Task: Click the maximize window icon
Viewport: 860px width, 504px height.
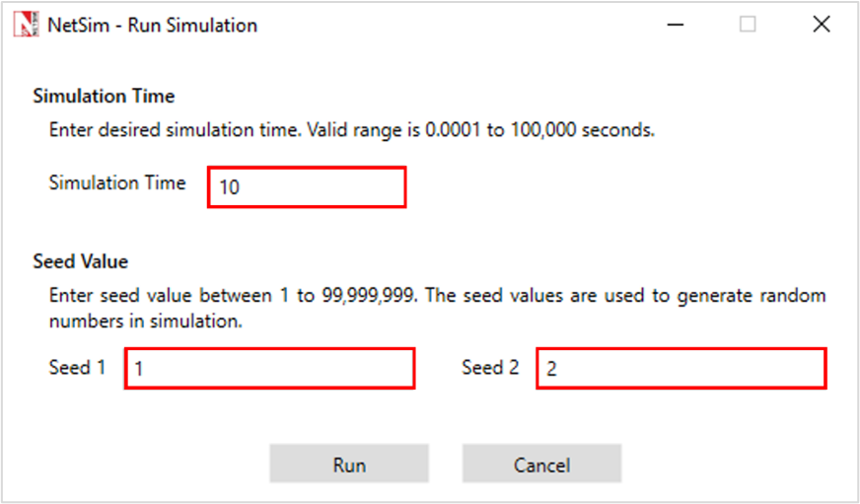Action: [x=748, y=25]
